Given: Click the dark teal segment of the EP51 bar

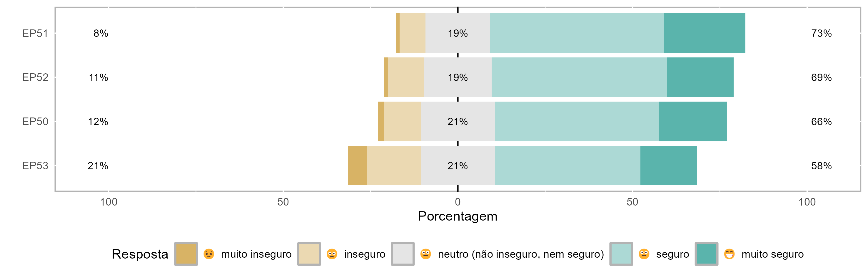Looking at the screenshot, I should [x=704, y=33].
